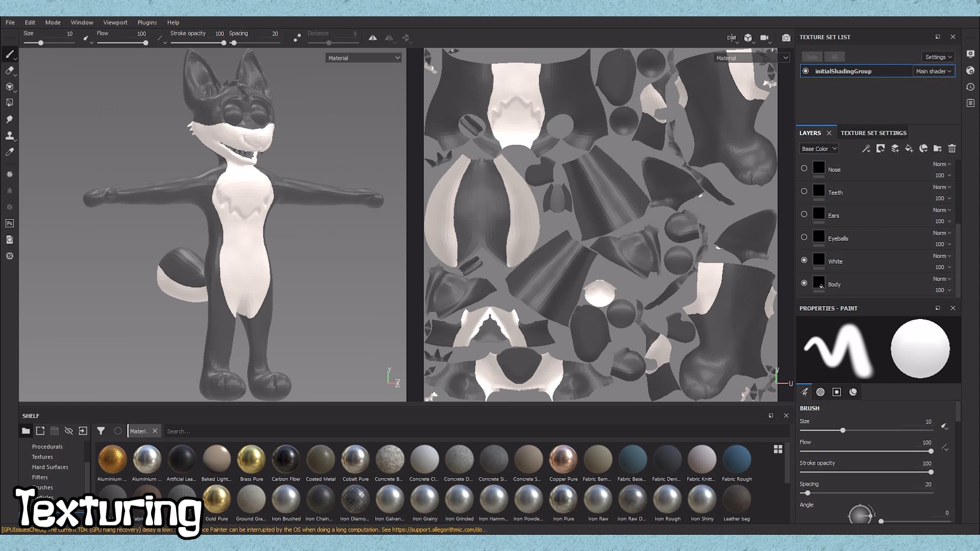Toggle symmetry icon in top toolbar
This screenshot has width=980, height=551.
click(373, 38)
